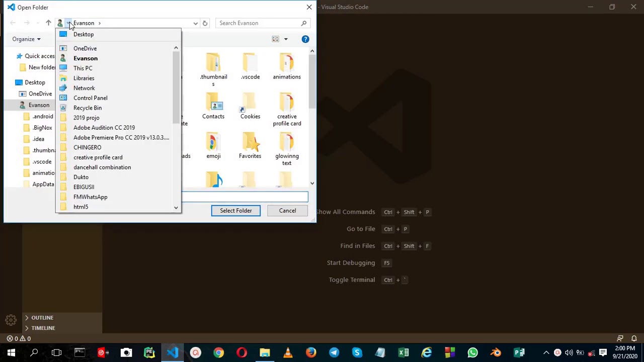The height and width of the screenshot is (362, 644).
Task: Open notifications bell in VS Code status bar
Action: [634, 339]
